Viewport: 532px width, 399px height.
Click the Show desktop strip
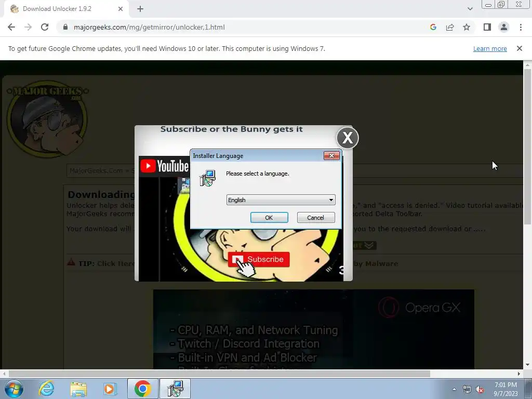click(x=528, y=389)
